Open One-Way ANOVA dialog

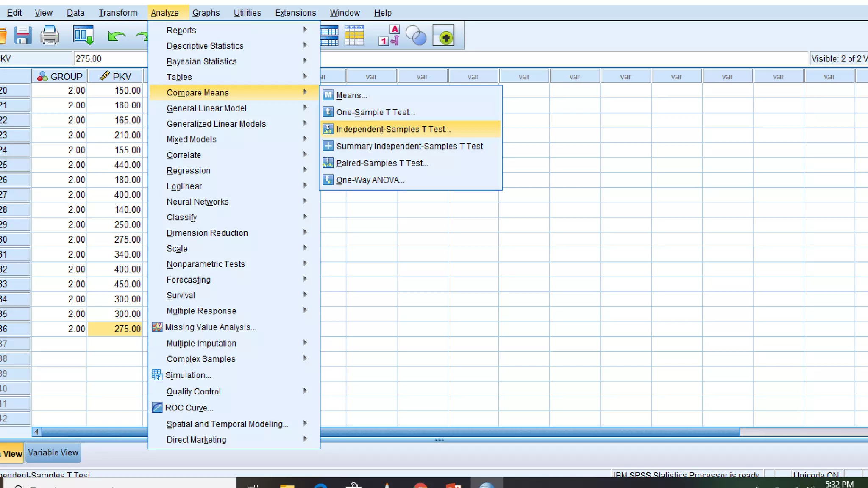point(370,180)
